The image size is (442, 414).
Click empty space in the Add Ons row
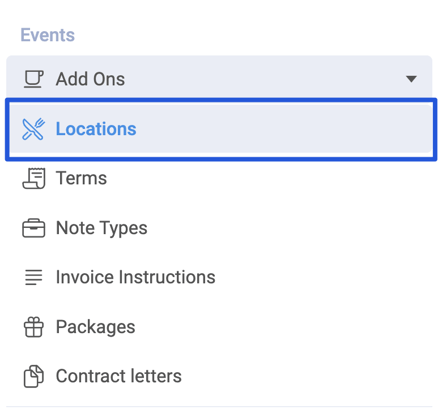(263, 79)
